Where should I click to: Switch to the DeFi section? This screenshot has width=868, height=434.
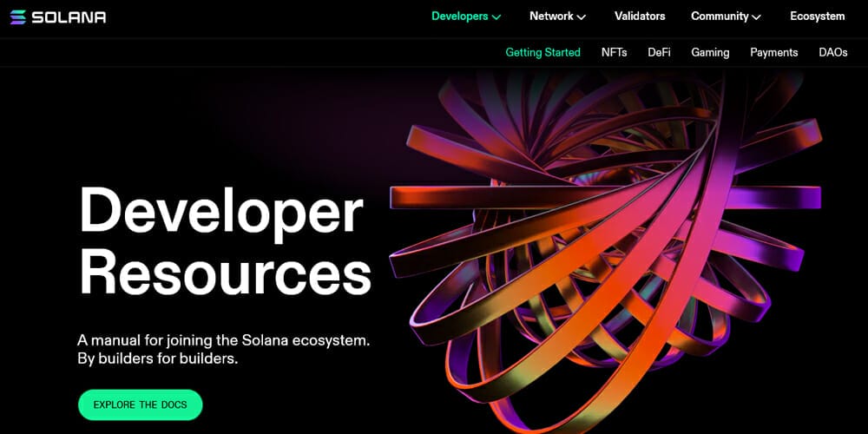click(659, 53)
